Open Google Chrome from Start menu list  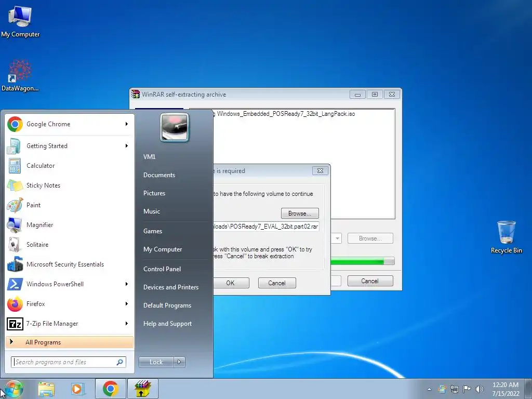coord(70,124)
